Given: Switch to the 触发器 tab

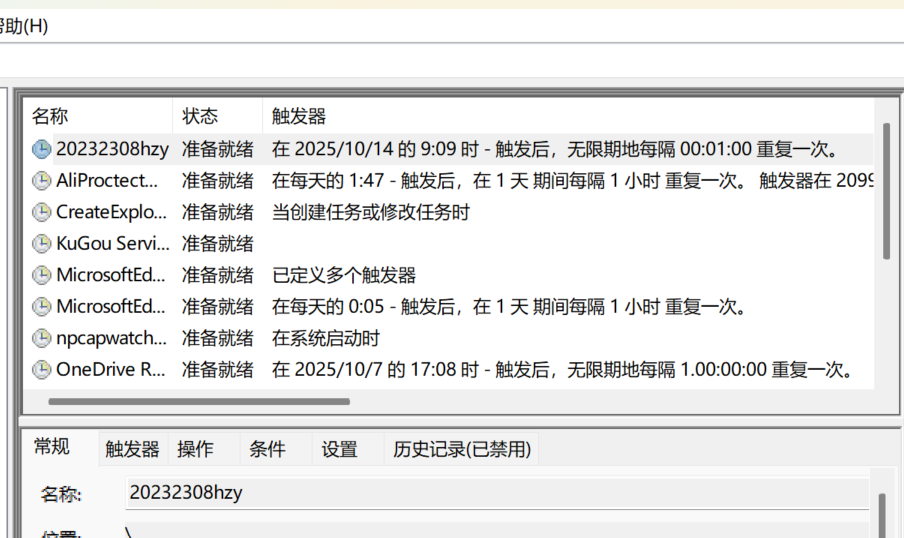Looking at the screenshot, I should (132, 449).
